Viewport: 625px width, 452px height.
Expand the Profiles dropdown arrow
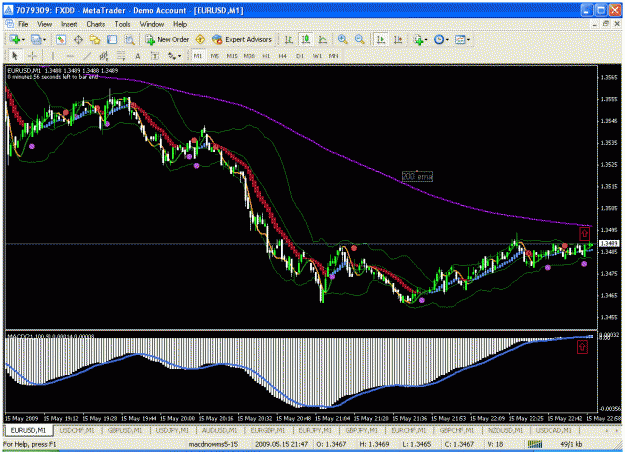44,39
